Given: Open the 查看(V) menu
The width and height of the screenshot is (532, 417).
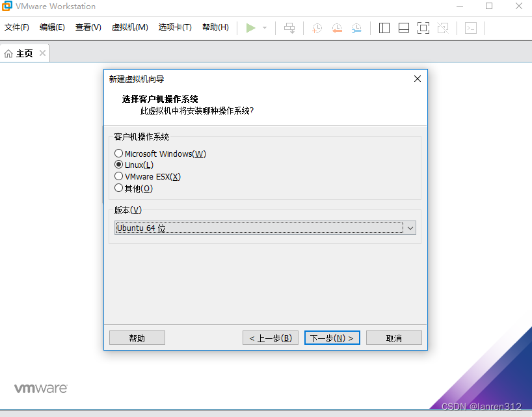Looking at the screenshot, I should pyautogui.click(x=88, y=27).
